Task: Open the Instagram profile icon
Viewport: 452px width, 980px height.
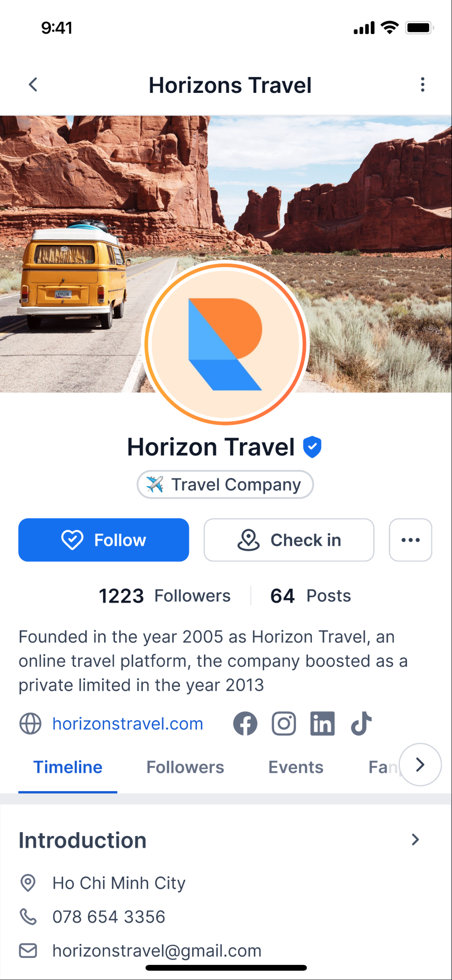Action: [x=284, y=723]
